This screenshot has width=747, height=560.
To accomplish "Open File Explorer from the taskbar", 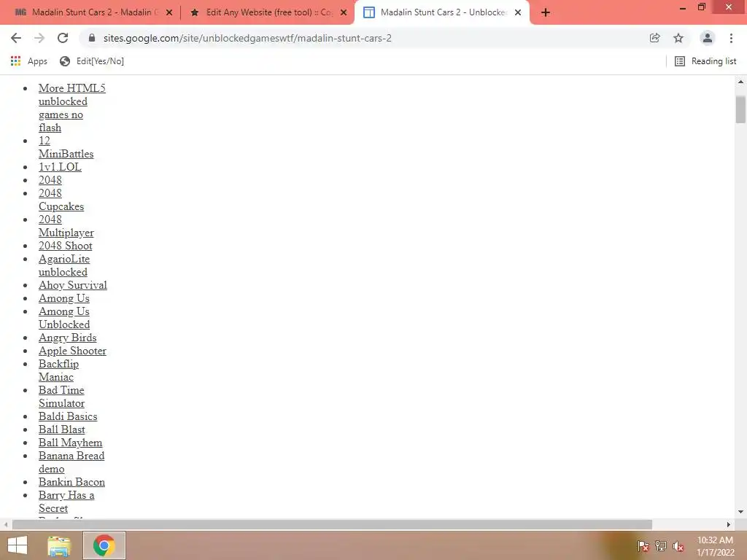I will coord(59,545).
